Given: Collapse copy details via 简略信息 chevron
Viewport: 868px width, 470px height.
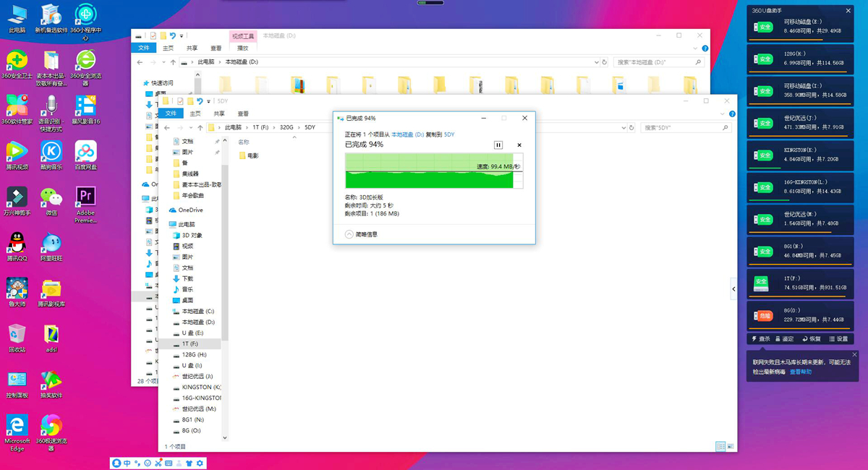Looking at the screenshot, I should tap(349, 234).
